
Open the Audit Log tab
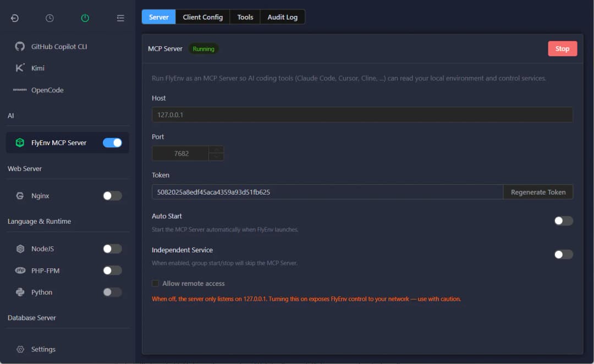[283, 17]
